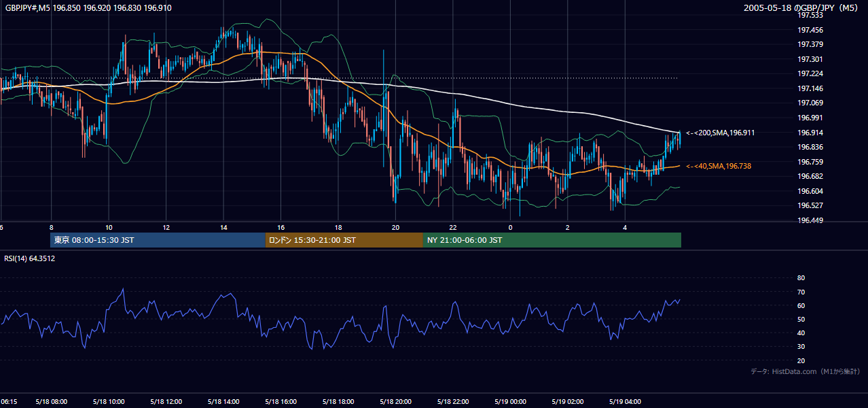
Task: Click the RSI(14) 64.3512 indicator label
Action: click(30, 258)
